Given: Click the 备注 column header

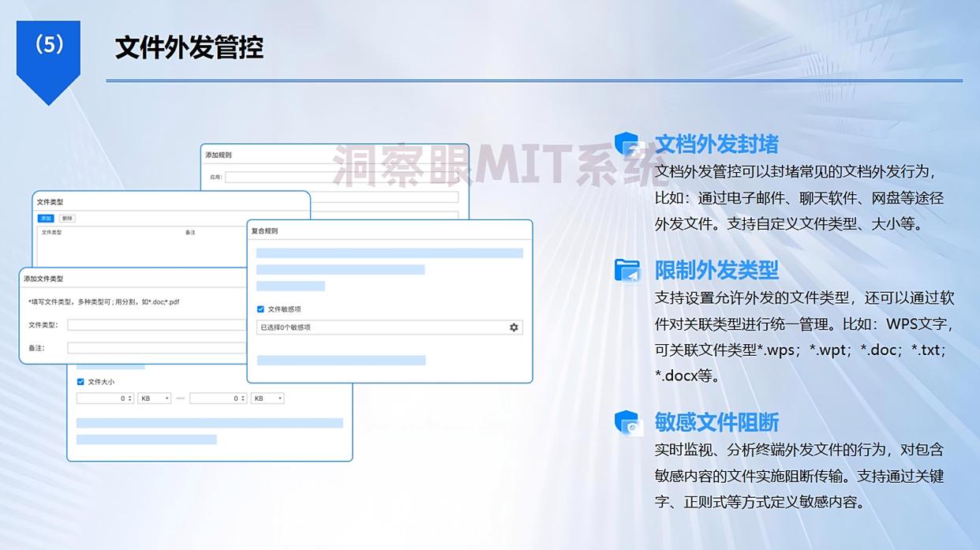Looking at the screenshot, I should coord(190,233).
